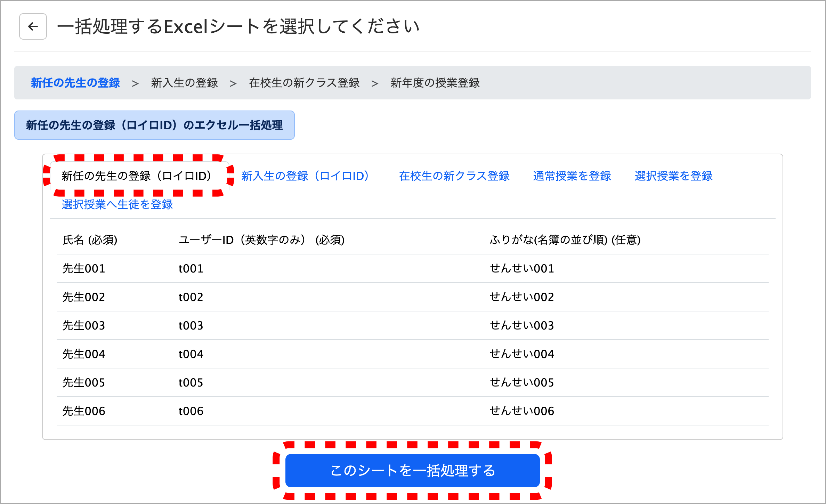The image size is (826, 504).
Task: Click the back arrow icon
Action: 33,26
